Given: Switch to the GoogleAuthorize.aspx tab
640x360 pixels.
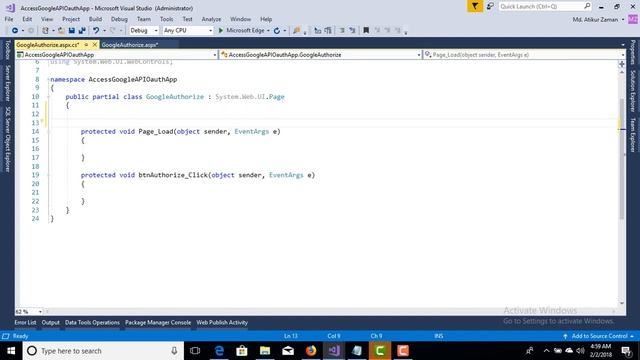Looking at the screenshot, I should point(130,45).
